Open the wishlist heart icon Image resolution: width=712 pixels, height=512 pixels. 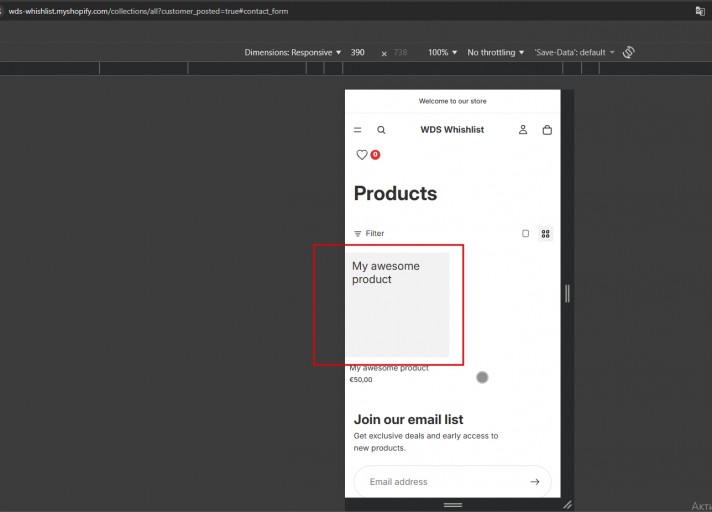click(362, 155)
